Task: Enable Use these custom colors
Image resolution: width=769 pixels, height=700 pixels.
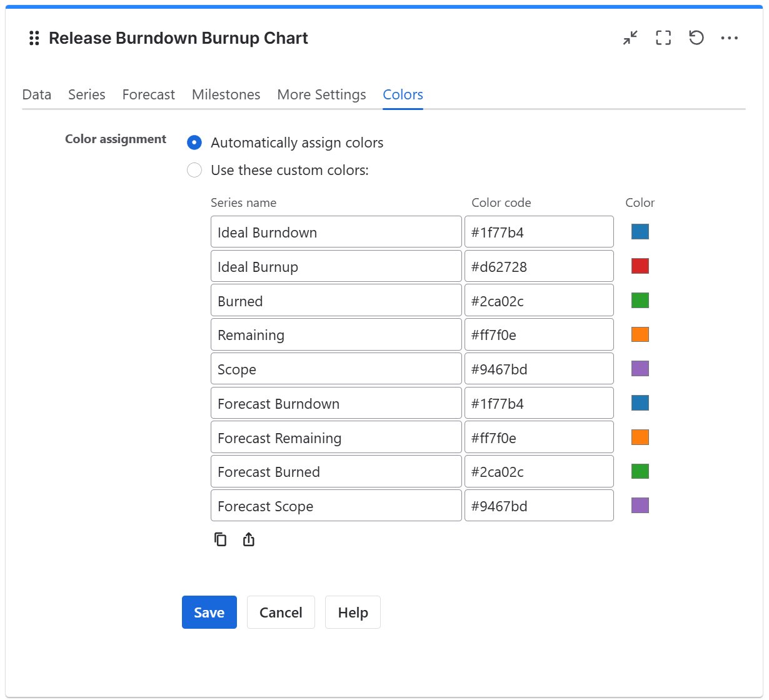Action: (194, 170)
